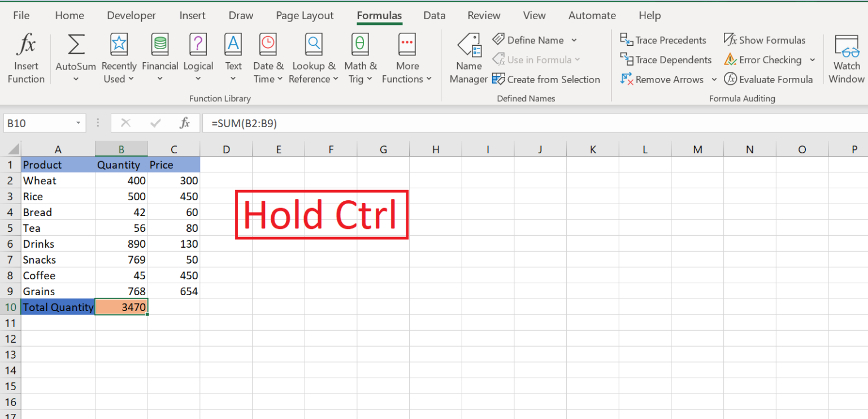
Task: Open the Financial functions library
Action: pos(160,59)
